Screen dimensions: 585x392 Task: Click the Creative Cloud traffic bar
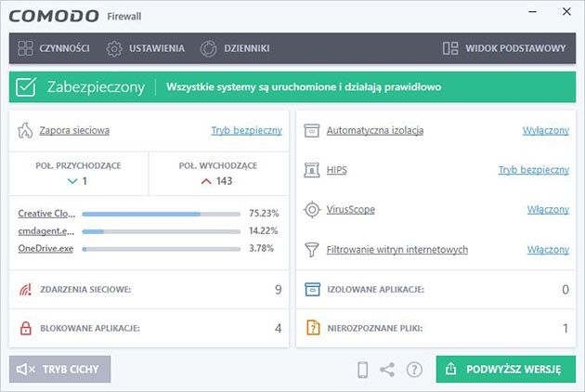point(162,215)
